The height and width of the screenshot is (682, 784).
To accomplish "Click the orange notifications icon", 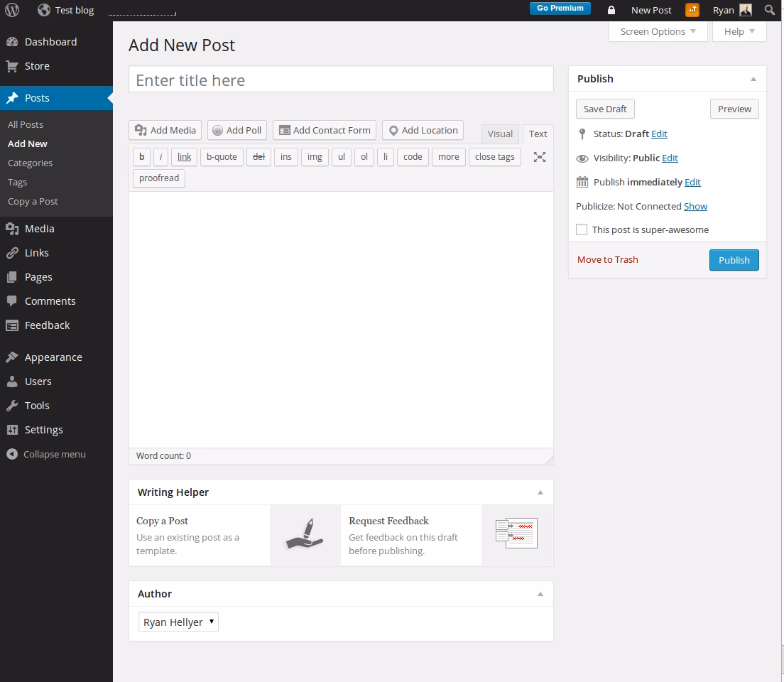I will click(692, 10).
